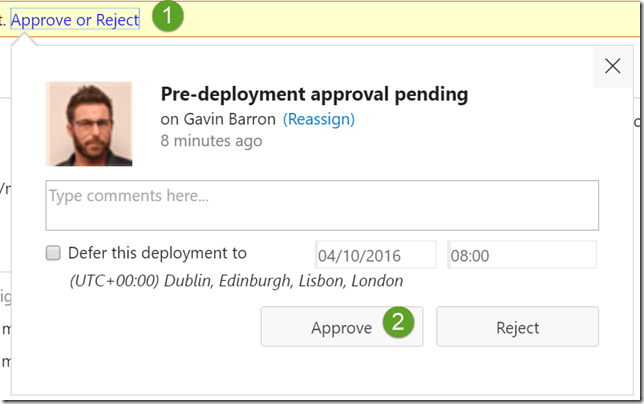The image size is (644, 404).
Task: Click the '8 minutes ago' timestamp
Action: [x=211, y=141]
